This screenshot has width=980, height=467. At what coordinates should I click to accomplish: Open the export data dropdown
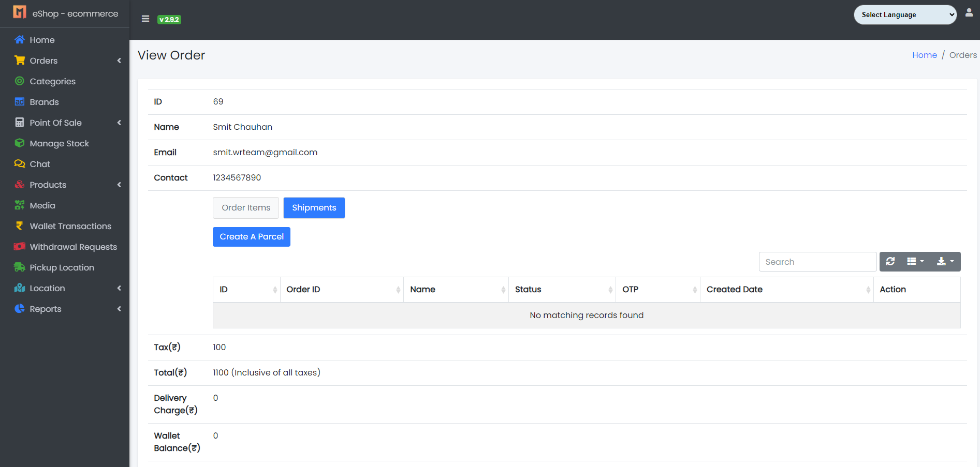pyautogui.click(x=945, y=262)
